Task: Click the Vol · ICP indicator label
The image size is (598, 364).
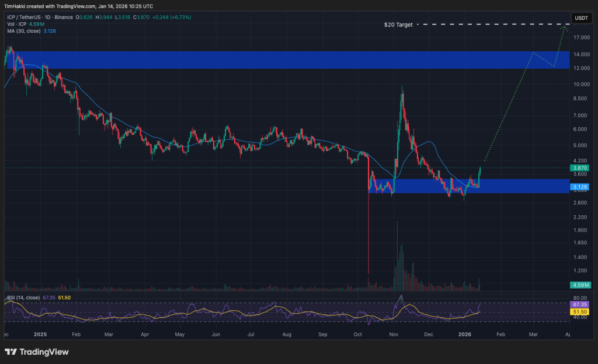Action: click(x=16, y=24)
